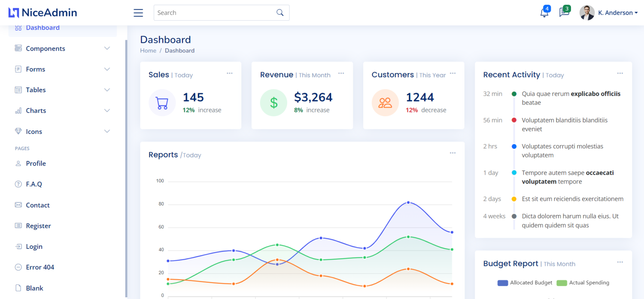Open the Recent Activity options menu
Screen dimensions: 644x299
(620, 73)
